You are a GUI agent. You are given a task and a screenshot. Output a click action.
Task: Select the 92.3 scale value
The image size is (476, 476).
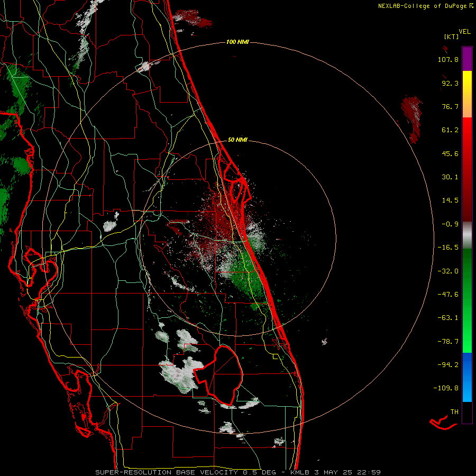coord(450,83)
